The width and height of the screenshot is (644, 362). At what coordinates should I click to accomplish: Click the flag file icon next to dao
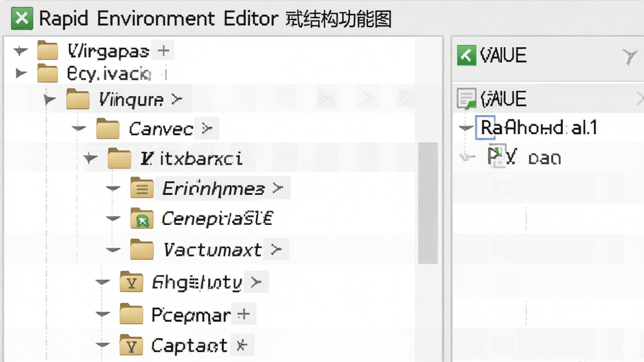click(497, 156)
